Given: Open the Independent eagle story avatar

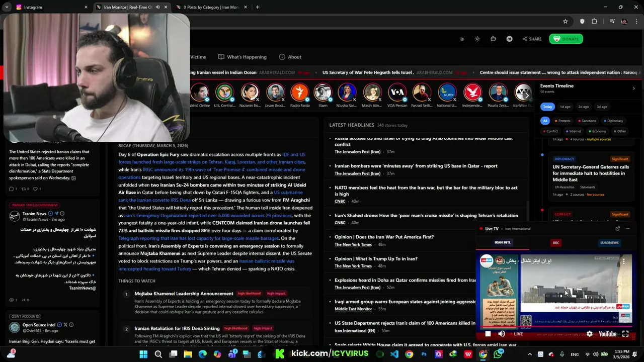Looking at the screenshot, I should tap(472, 93).
